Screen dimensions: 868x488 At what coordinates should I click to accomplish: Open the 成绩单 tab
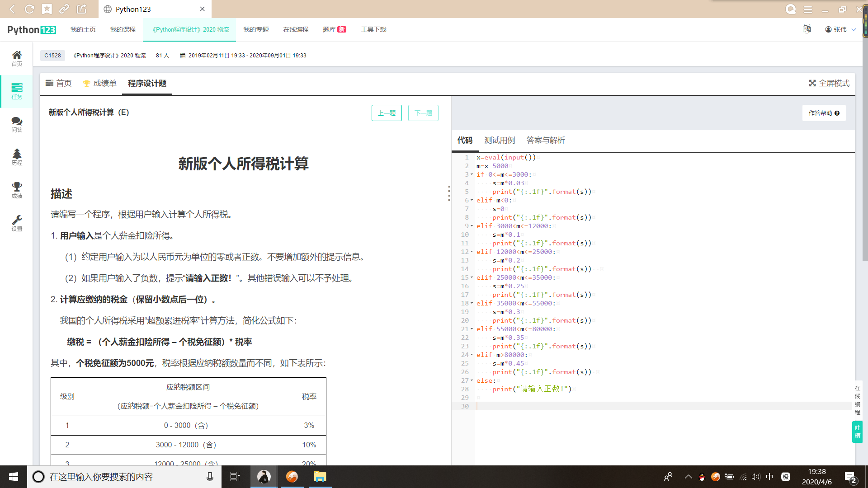[x=100, y=83]
